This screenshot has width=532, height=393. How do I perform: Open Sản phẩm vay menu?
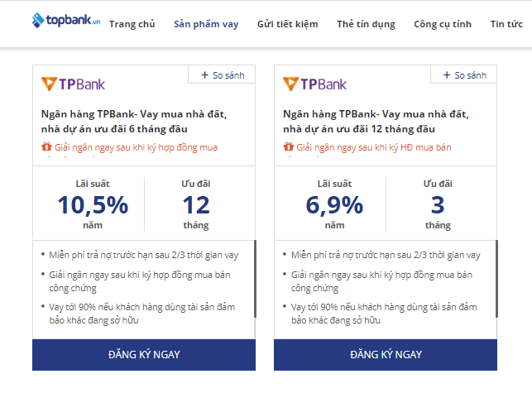(x=206, y=24)
